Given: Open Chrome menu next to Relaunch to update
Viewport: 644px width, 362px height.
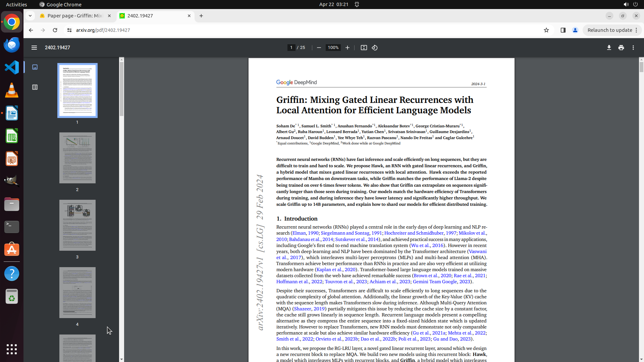Looking at the screenshot, I should pyautogui.click(x=636, y=30).
